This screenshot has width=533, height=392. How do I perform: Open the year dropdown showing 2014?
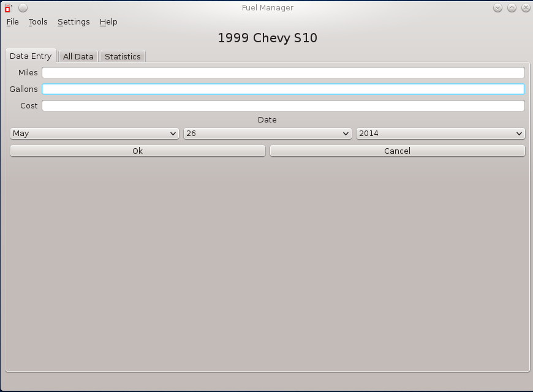click(x=440, y=134)
